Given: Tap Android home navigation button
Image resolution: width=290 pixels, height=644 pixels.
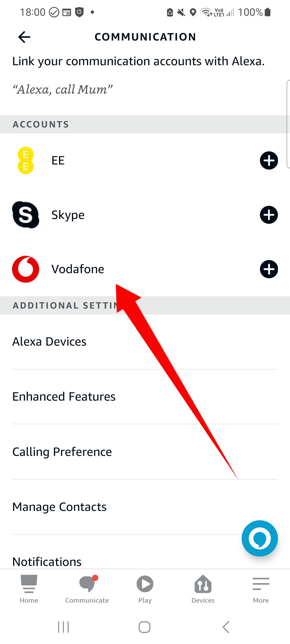Looking at the screenshot, I should point(144,627).
